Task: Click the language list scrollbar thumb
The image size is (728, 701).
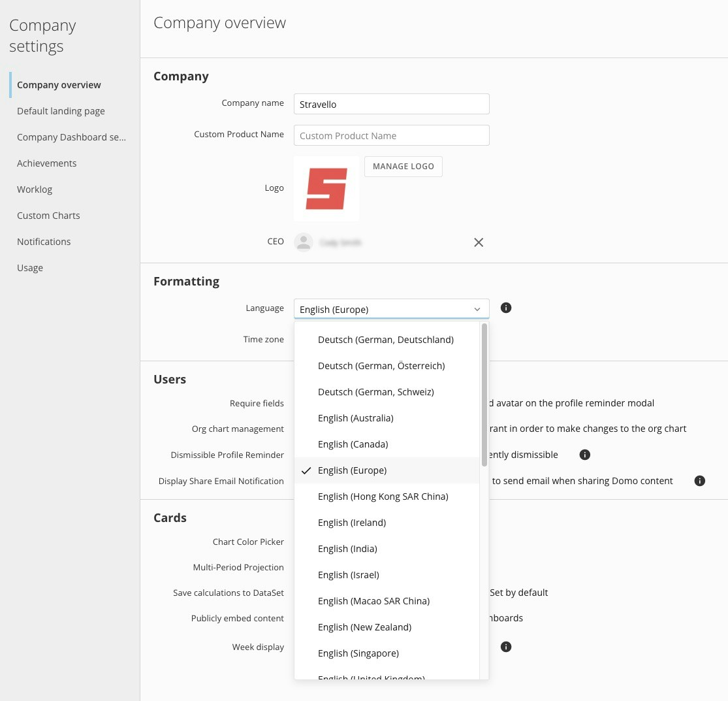Action: 484,395
